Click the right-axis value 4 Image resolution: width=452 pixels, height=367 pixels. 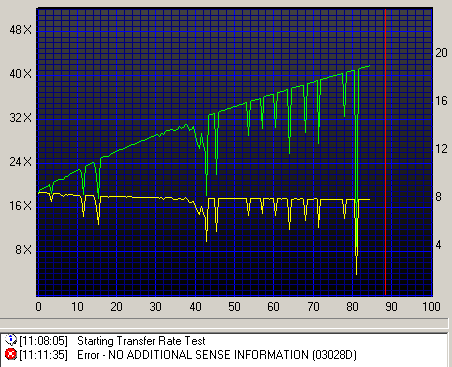438,245
